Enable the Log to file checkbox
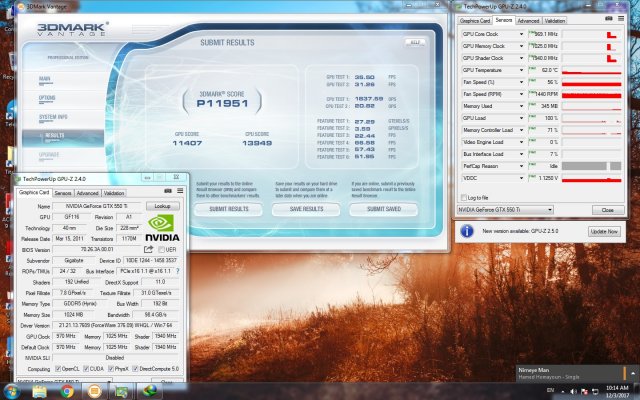640x400 pixels. [464, 198]
